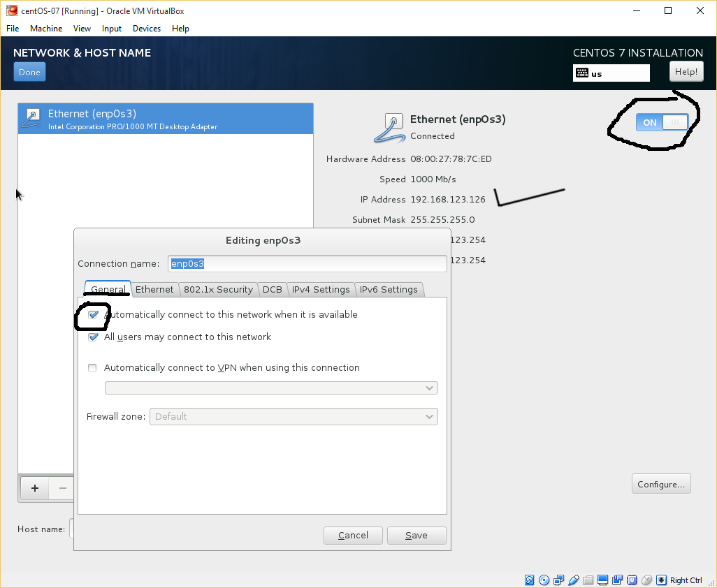The height and width of the screenshot is (588, 717).
Task: Click the Done button
Action: tap(30, 72)
